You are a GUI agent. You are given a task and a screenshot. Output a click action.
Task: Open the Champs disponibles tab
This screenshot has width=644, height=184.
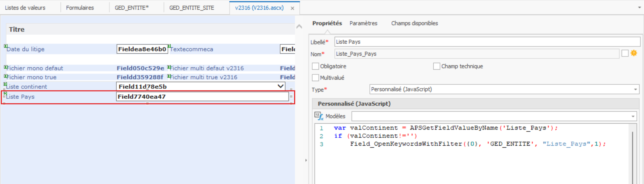pos(414,23)
